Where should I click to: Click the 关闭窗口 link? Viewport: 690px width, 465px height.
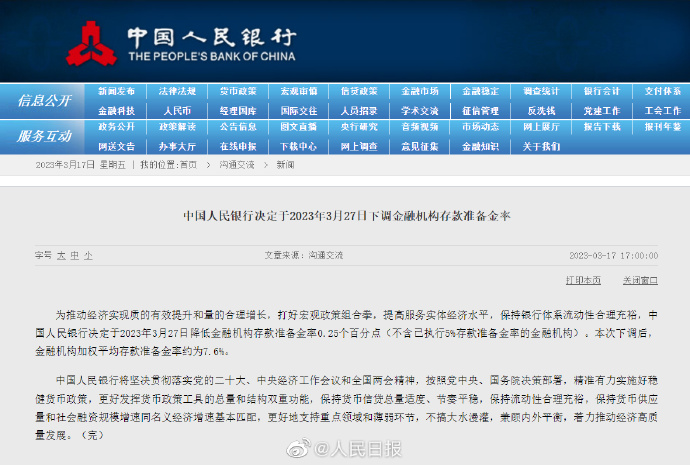[x=640, y=280]
